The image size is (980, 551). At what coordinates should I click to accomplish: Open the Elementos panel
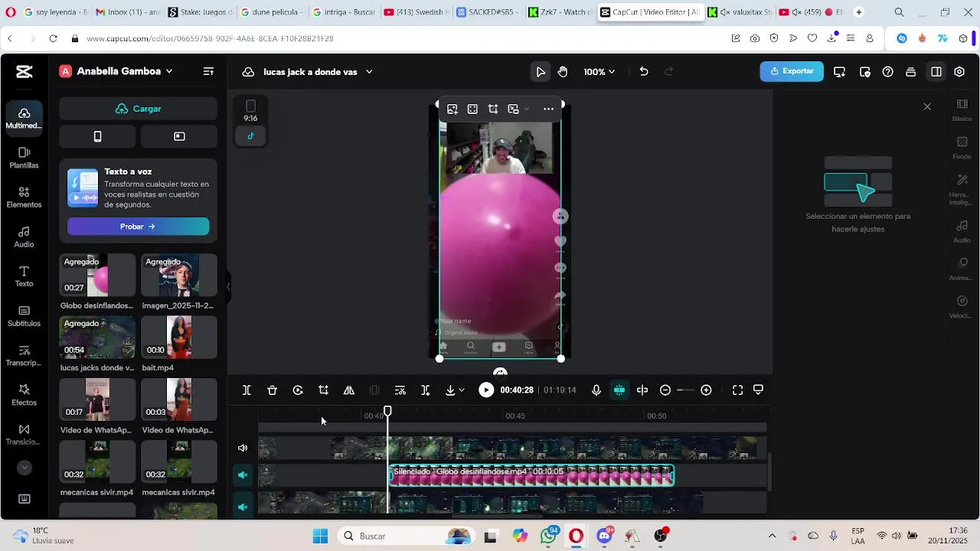tap(24, 197)
